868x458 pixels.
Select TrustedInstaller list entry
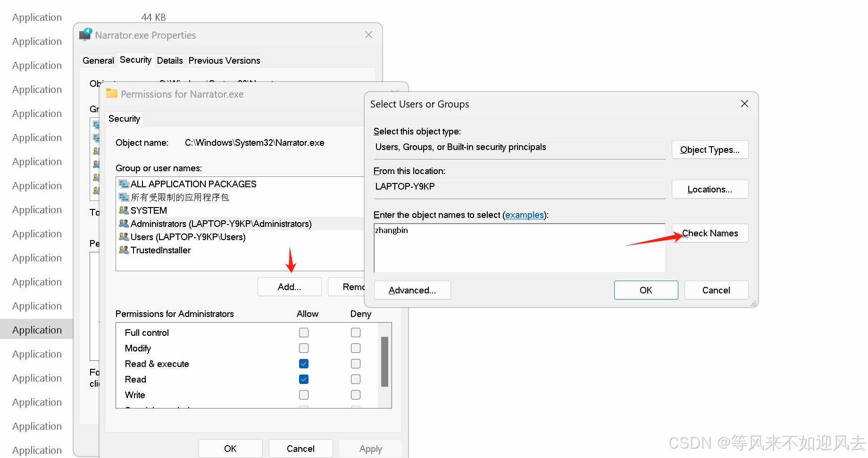pyautogui.click(x=160, y=250)
